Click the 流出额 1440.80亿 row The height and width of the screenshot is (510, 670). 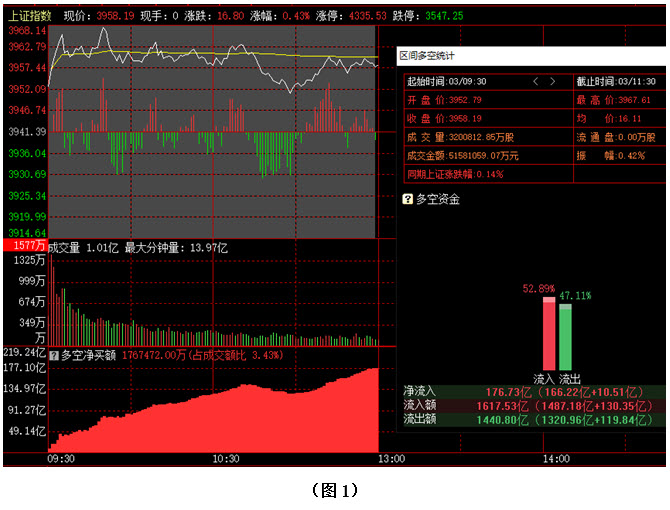[531, 419]
